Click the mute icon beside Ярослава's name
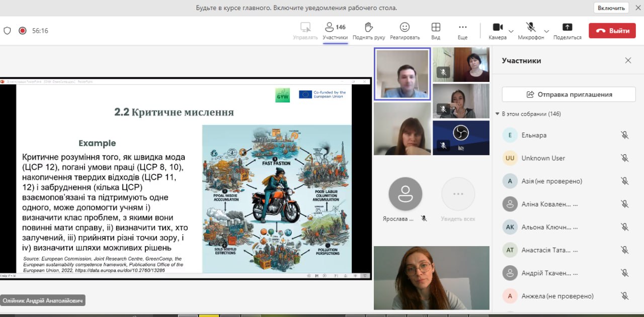The height and width of the screenshot is (317, 644). pos(424,219)
